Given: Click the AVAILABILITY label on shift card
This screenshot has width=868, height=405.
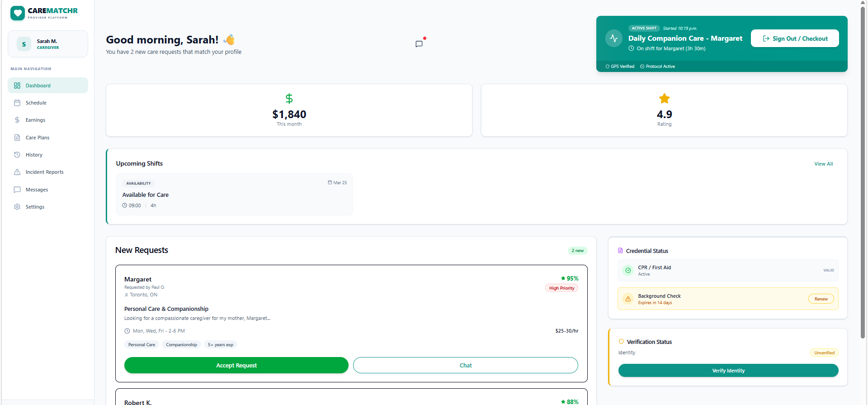Looking at the screenshot, I should coord(138,183).
